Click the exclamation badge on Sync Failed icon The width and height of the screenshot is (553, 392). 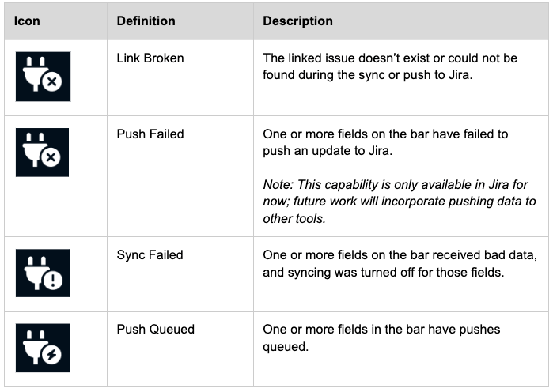[53, 281]
